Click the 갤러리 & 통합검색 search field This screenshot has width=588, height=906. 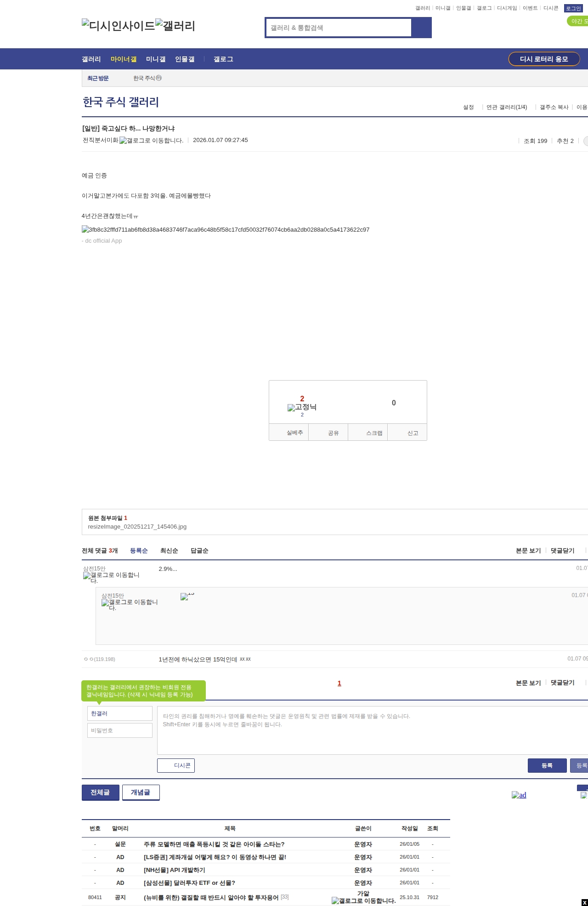pos(339,28)
